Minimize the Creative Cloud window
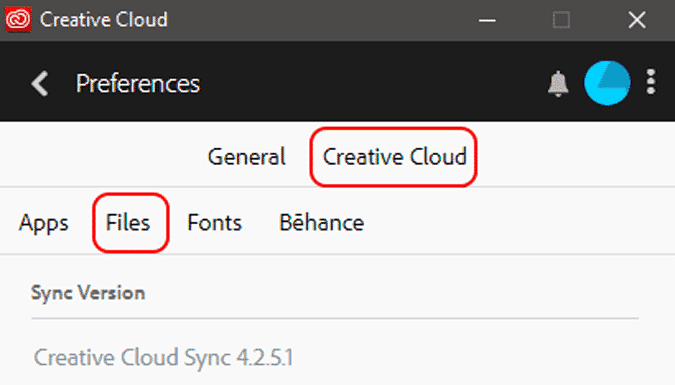The width and height of the screenshot is (675, 385). tap(487, 20)
